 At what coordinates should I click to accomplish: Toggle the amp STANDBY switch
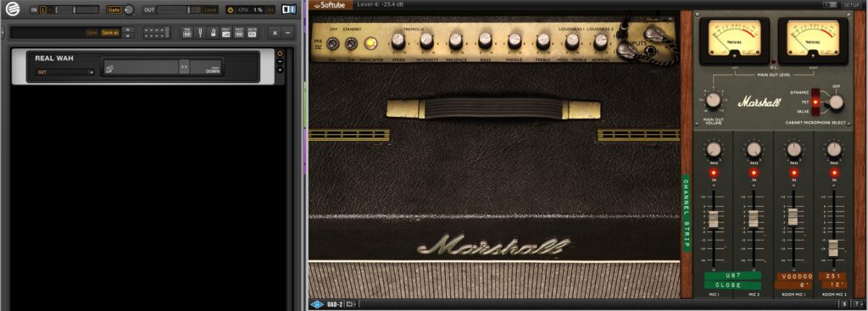tap(350, 43)
